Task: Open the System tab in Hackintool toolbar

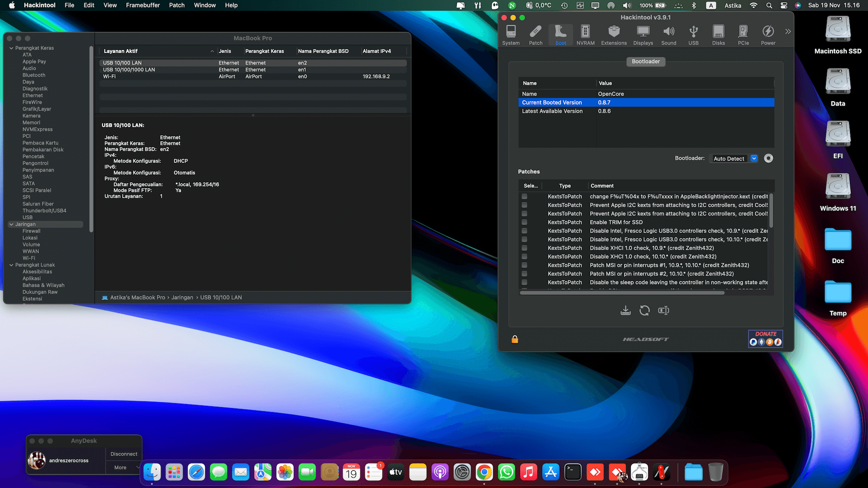Action: [511, 35]
